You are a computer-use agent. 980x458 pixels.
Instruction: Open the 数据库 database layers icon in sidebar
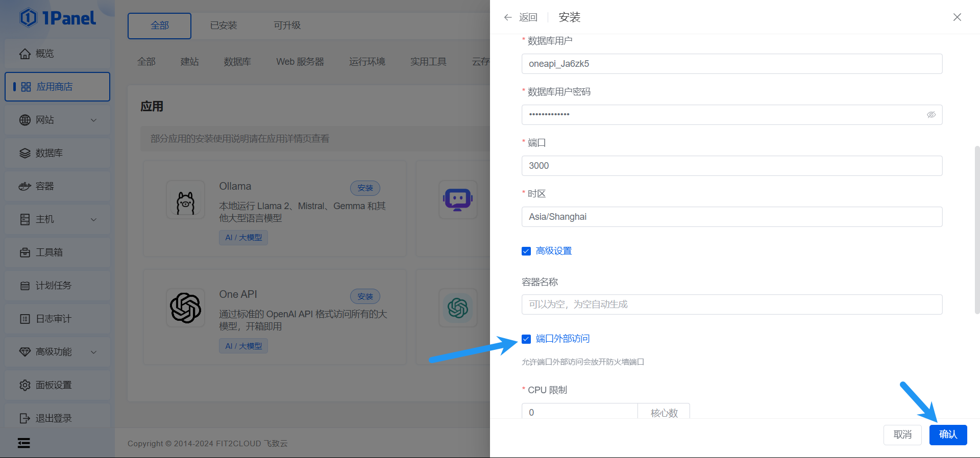point(24,153)
